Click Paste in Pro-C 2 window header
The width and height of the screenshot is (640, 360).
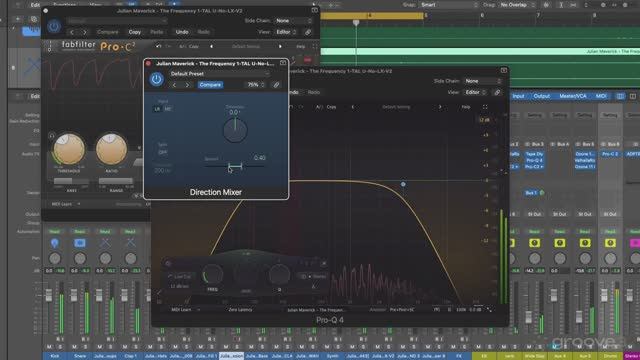157,32
